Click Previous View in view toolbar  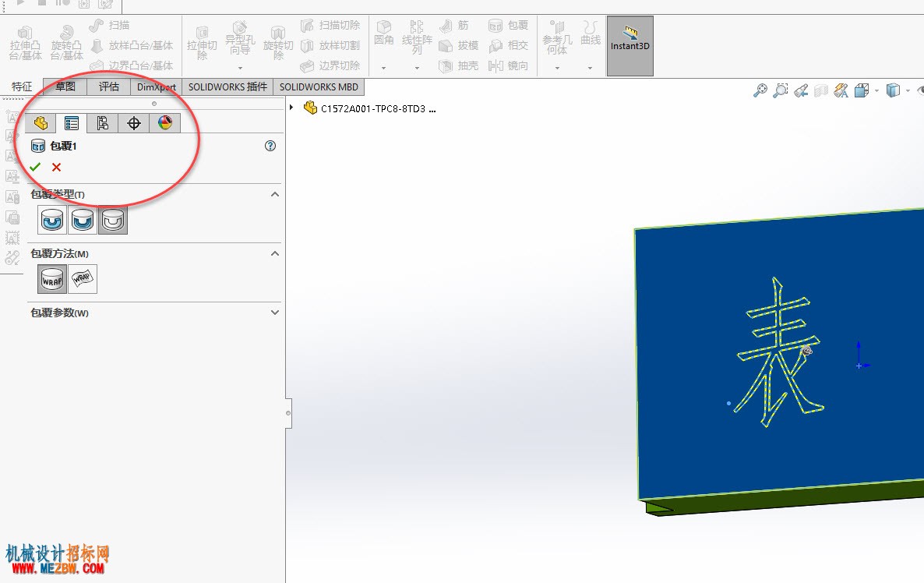point(801,90)
